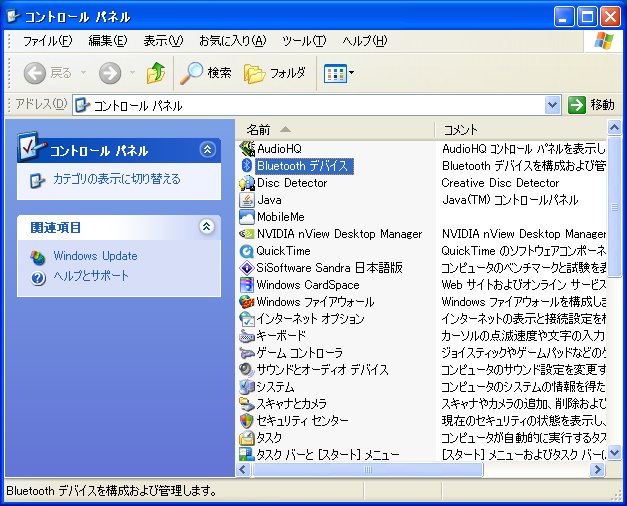Sort by the コメント column header

click(521, 130)
